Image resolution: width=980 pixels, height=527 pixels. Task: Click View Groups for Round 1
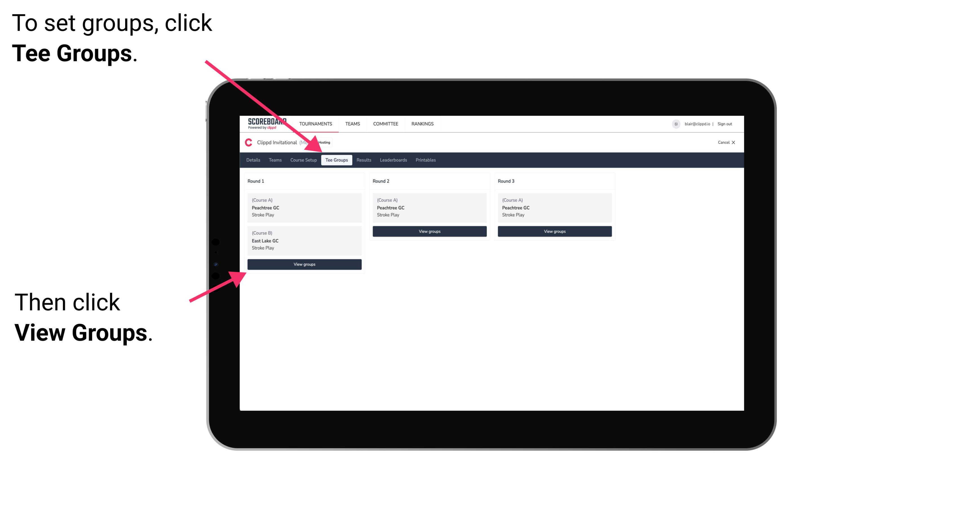point(305,265)
